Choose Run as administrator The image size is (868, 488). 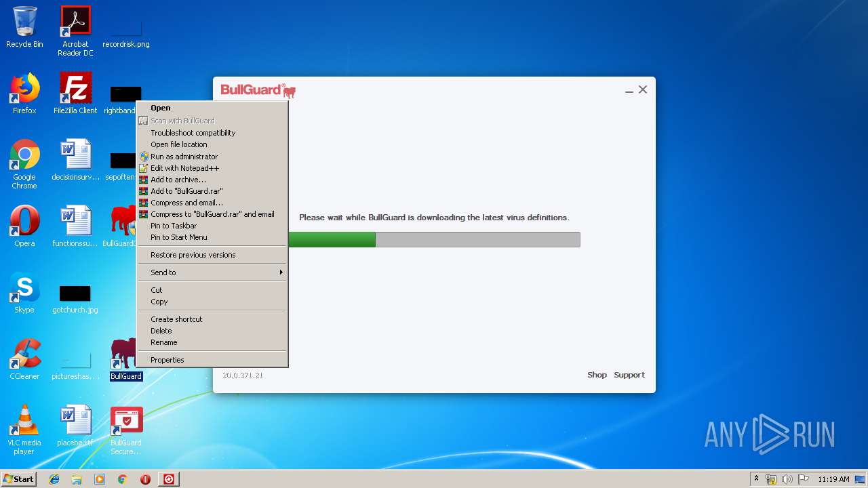212,157
